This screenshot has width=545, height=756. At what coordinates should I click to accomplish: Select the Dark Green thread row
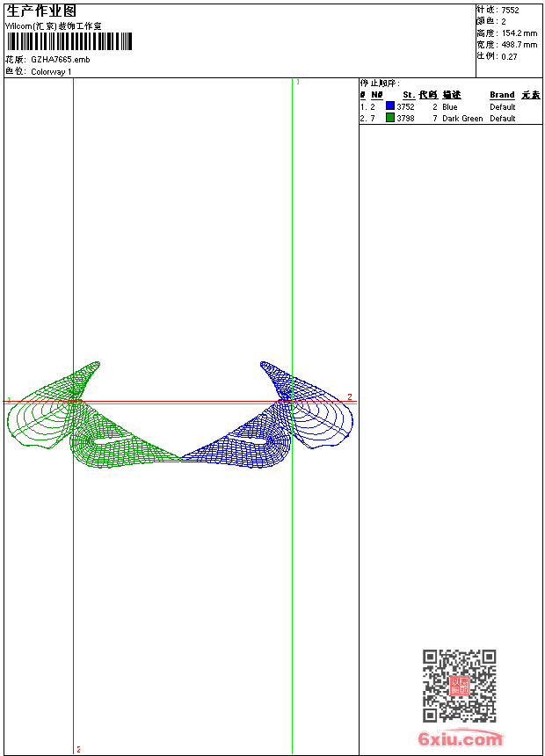pos(450,118)
